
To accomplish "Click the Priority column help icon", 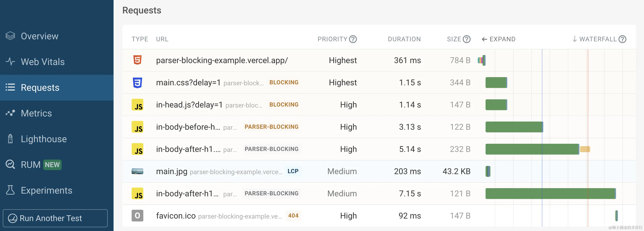I will tap(353, 39).
